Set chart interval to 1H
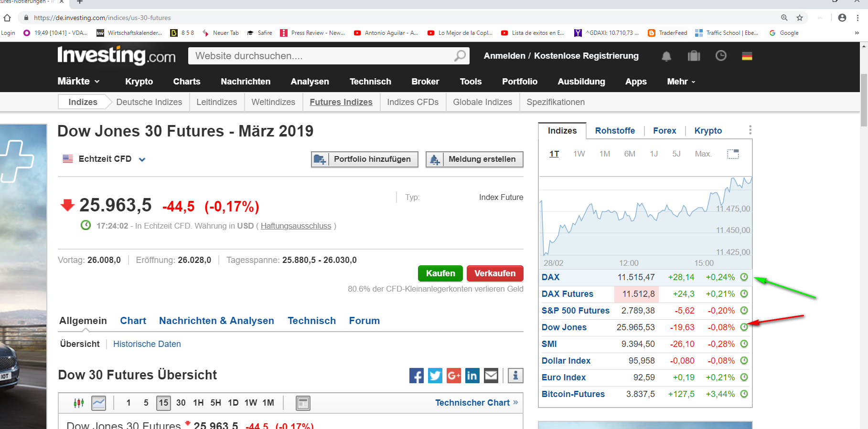 point(198,403)
